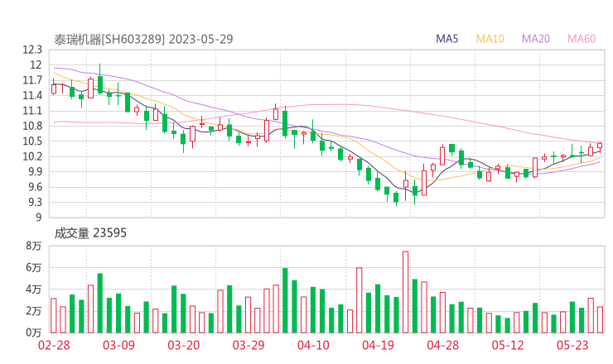Click the 0万 volume axis value
Screen dimensions: 613x364
[34, 333]
